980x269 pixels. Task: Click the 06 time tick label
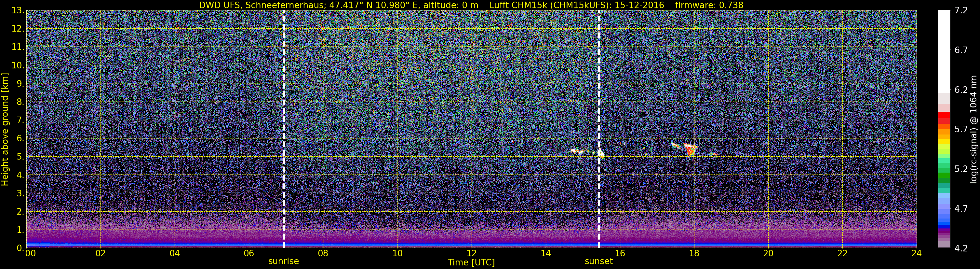(249, 254)
